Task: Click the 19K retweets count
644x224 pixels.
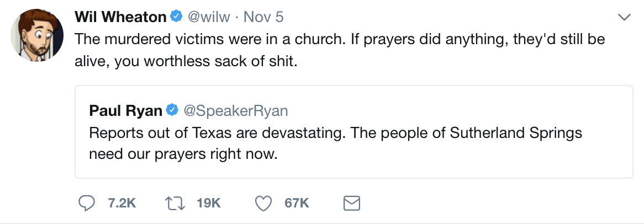Action: click(x=209, y=204)
